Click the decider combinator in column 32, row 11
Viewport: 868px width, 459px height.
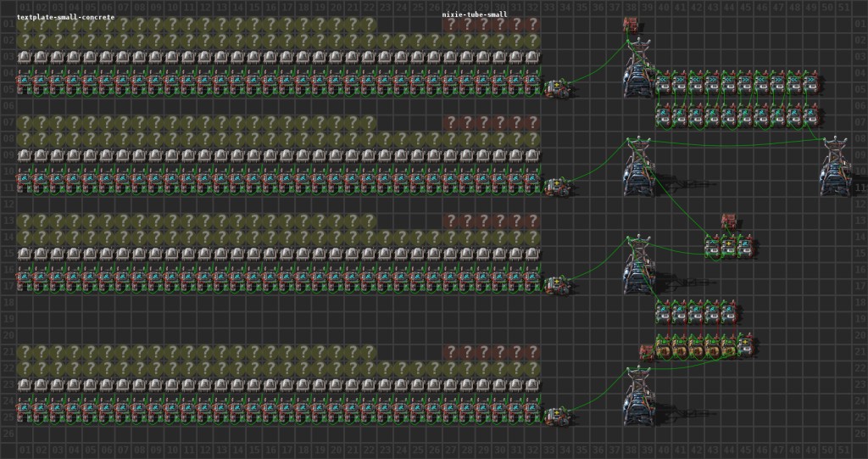tap(531, 180)
